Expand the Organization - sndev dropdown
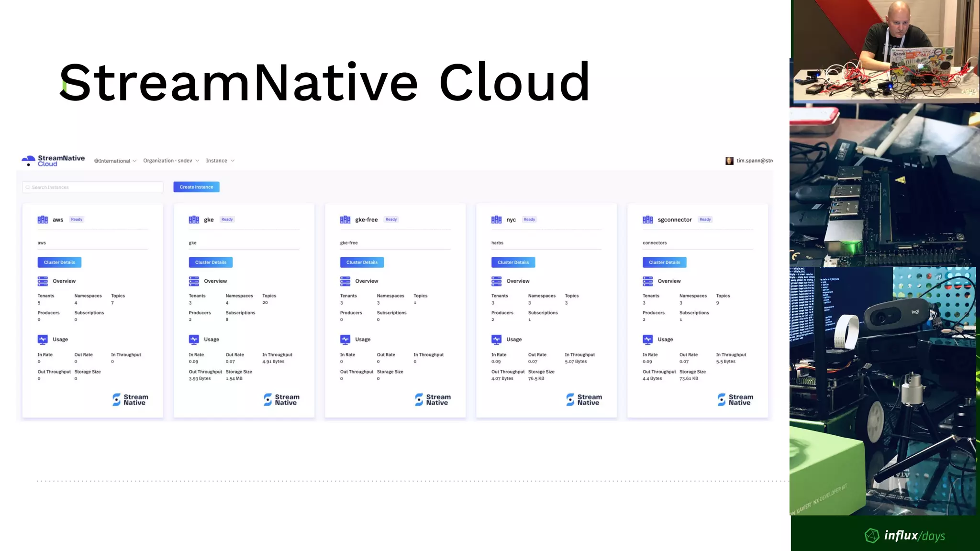The image size is (980, 551). coord(171,161)
